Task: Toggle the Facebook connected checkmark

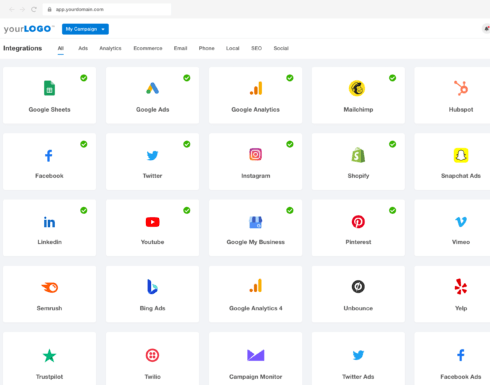Action: (84, 144)
